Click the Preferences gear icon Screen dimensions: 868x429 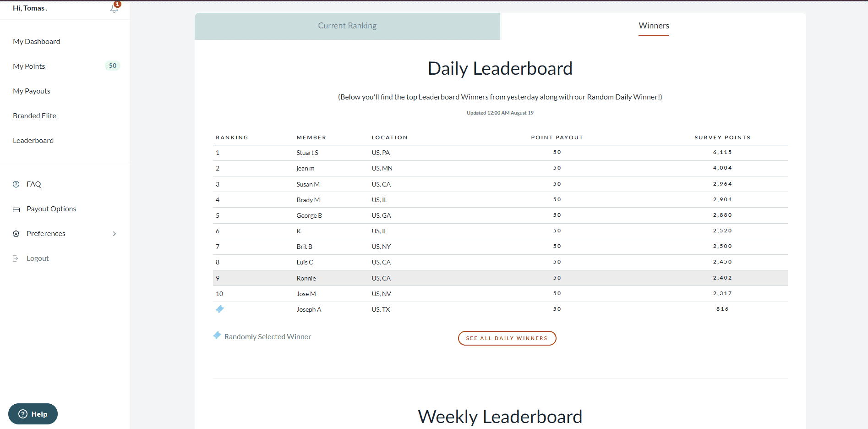tap(16, 234)
